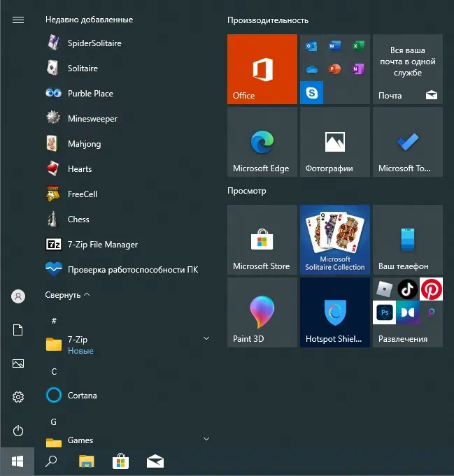Launch Microsoft Solitaire Collection tile
The width and height of the screenshot is (454, 476).
click(335, 240)
